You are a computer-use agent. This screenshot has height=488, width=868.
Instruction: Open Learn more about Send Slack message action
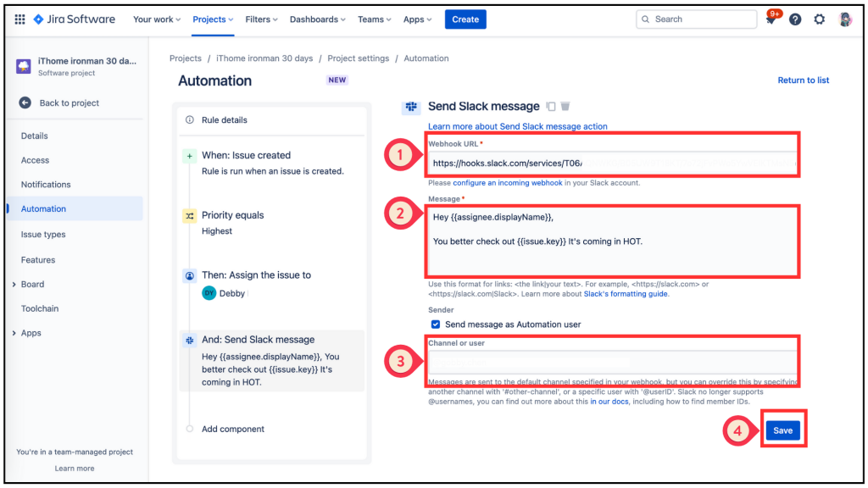point(518,126)
